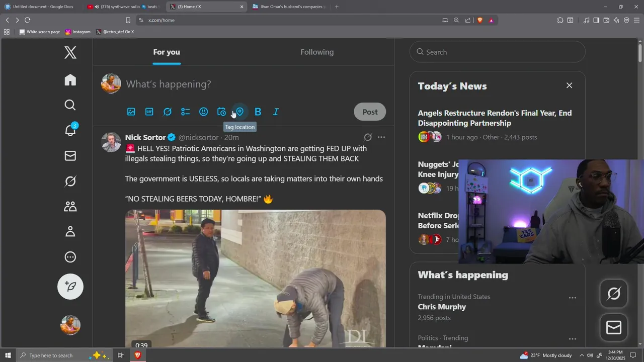This screenshot has width=644, height=362.
Task: Switch to the synthwave radio YouTube tab
Action: 124,7
